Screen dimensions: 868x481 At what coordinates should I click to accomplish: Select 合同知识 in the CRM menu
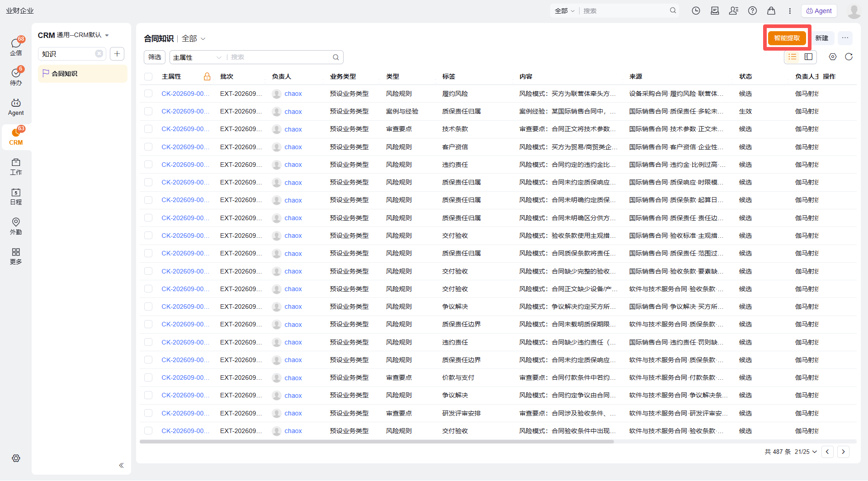(x=82, y=74)
